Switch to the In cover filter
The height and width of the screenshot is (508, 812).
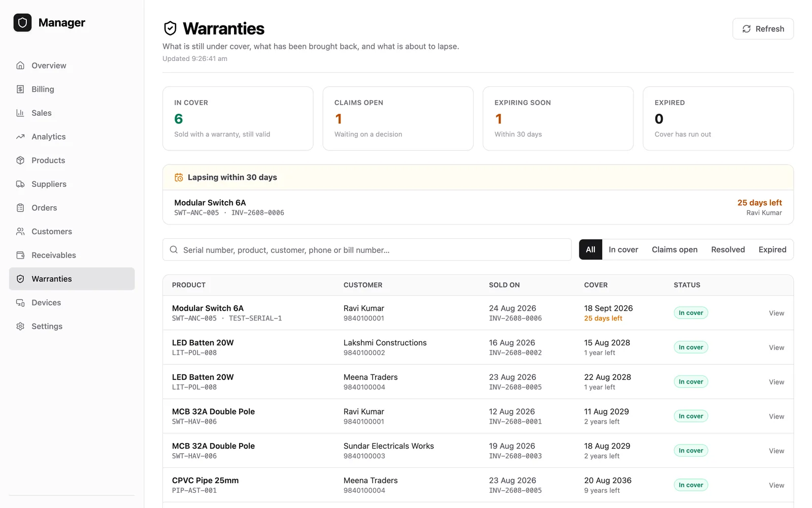(x=623, y=249)
